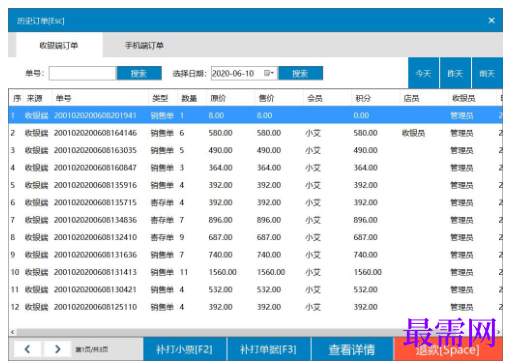
Task: Click the 退款[Space] refund button
Action: (448, 349)
